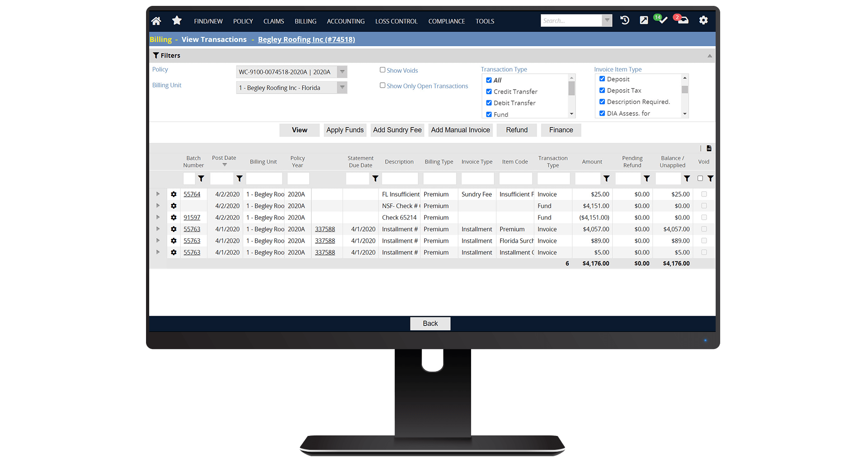Image resolution: width=868 pixels, height=463 pixels.
Task: Click the Refund button
Action: point(517,130)
